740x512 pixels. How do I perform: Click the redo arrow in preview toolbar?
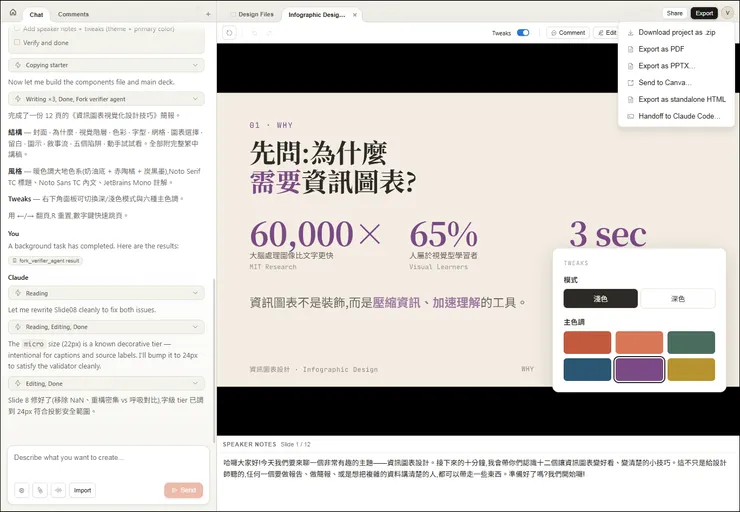click(269, 33)
